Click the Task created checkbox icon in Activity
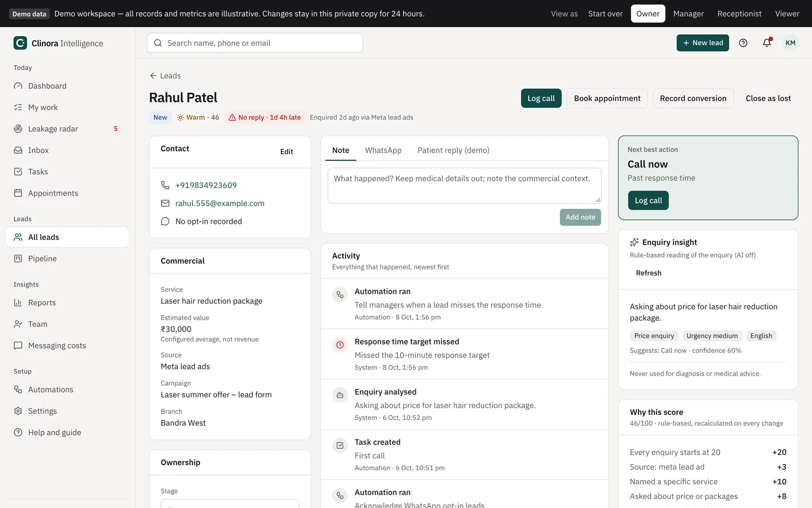This screenshot has height=508, width=812. pyautogui.click(x=340, y=445)
